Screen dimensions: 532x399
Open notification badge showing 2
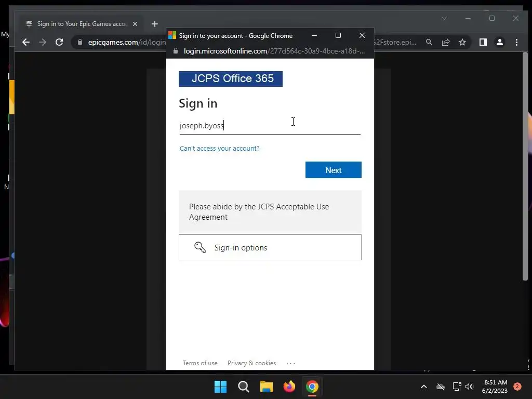(517, 387)
